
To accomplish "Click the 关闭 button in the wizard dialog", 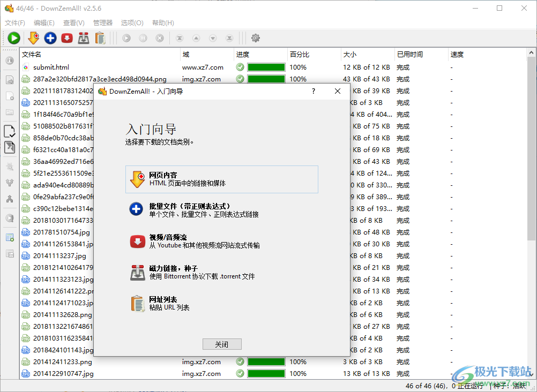I will 222,344.
